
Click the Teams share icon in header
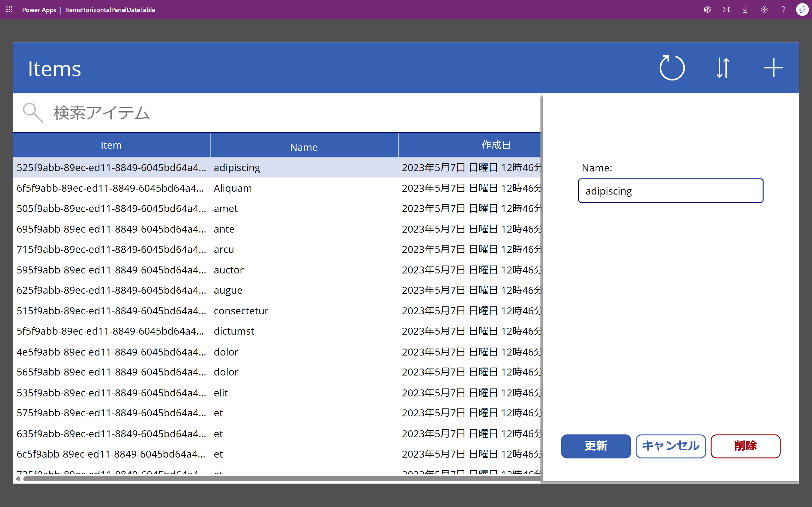coord(707,10)
